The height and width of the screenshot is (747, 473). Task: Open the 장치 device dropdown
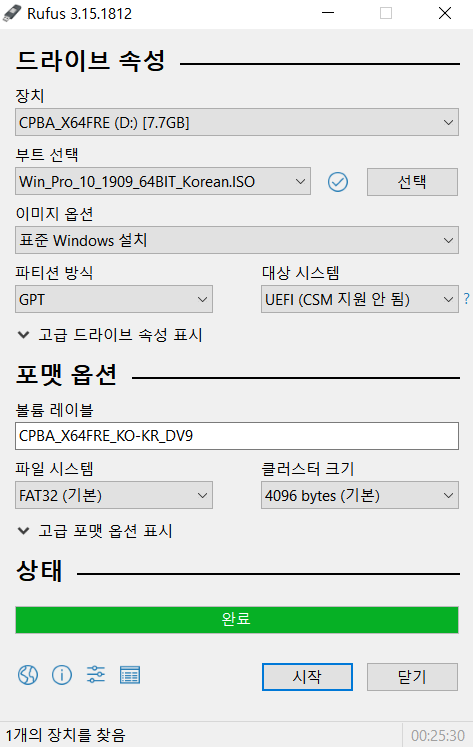click(x=237, y=122)
